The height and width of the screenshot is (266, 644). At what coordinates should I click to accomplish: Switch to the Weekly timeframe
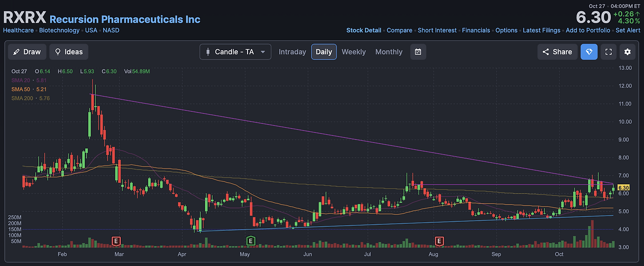(354, 52)
